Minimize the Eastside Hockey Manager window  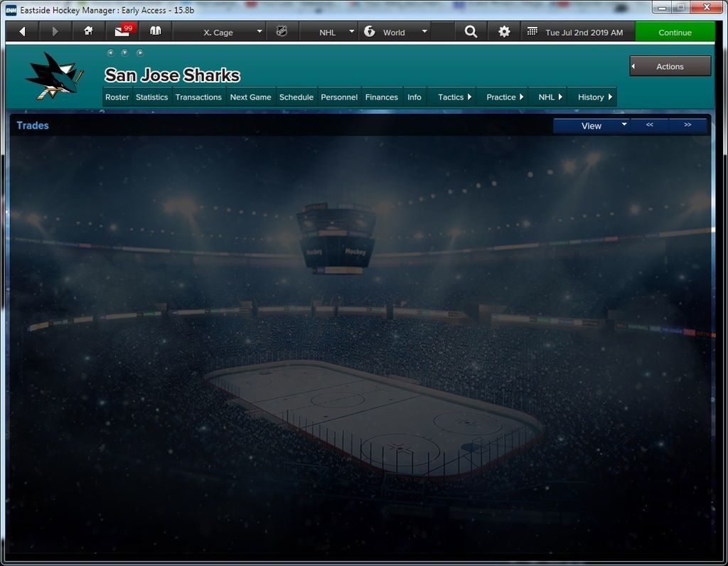663,7
